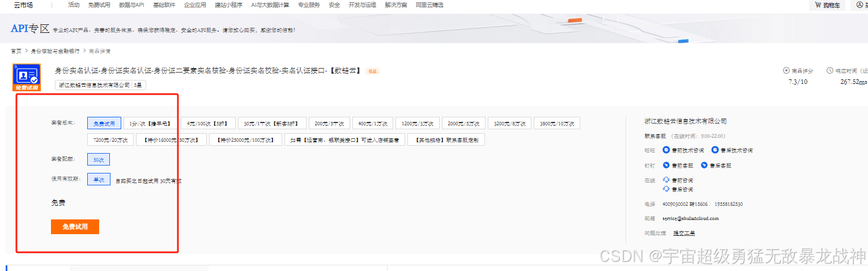This screenshot has height=271, width=868.
Task: Click phone number 4009030002 转15606
Action: click(x=684, y=204)
